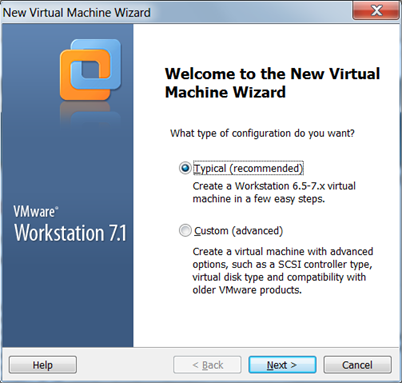Click the Next button to continue
The image size is (402, 383).
(x=282, y=365)
